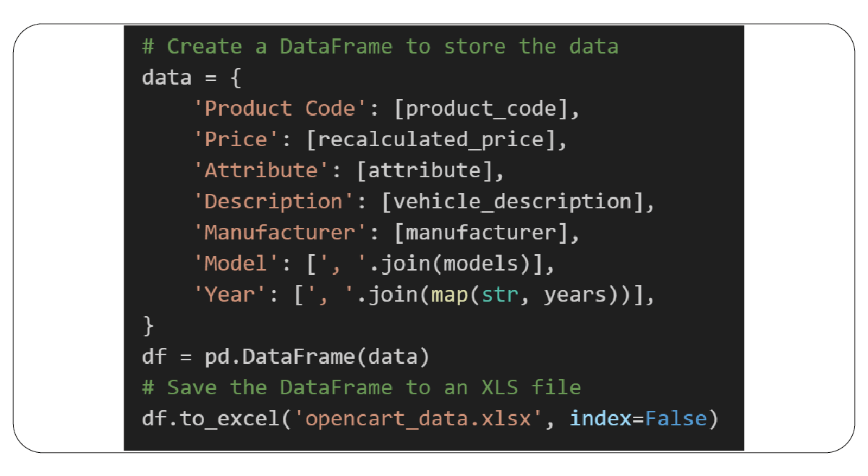
Task: Click the False value
Action: (x=676, y=419)
